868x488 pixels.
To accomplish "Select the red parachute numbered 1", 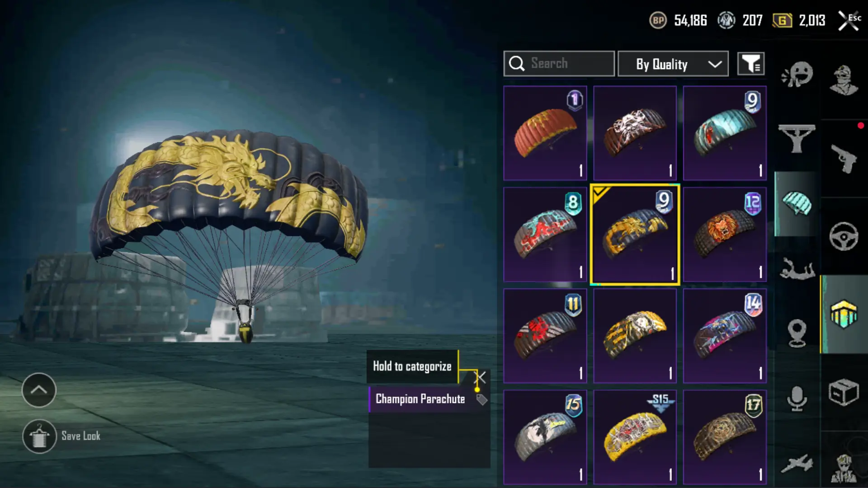I will [545, 133].
